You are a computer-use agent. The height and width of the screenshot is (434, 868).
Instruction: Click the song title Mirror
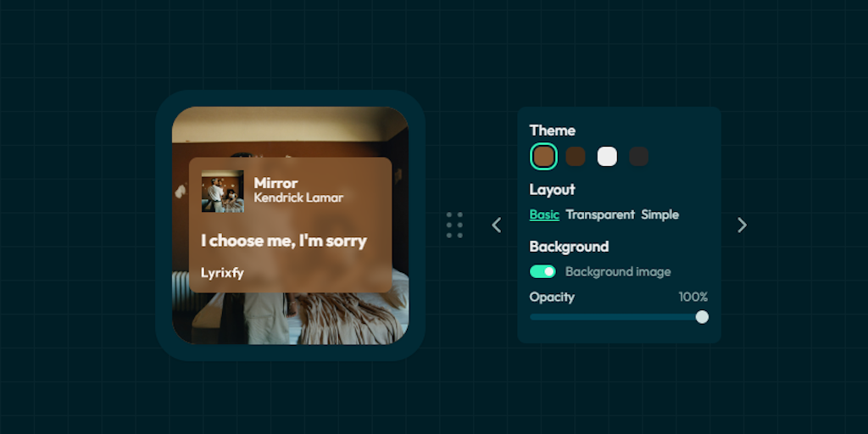[275, 183]
